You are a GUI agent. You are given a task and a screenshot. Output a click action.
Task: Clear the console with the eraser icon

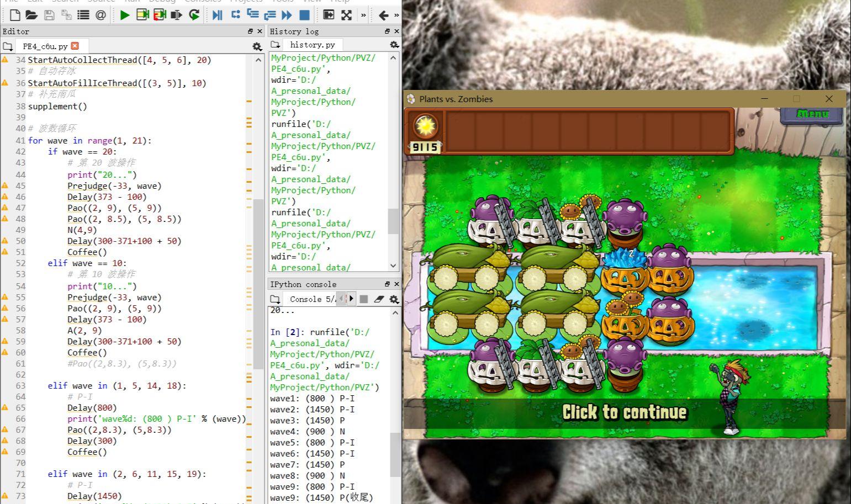[x=378, y=299]
